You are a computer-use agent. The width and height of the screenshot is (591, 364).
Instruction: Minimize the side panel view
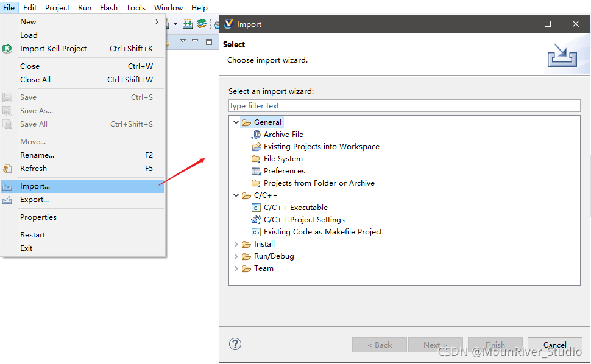point(195,40)
